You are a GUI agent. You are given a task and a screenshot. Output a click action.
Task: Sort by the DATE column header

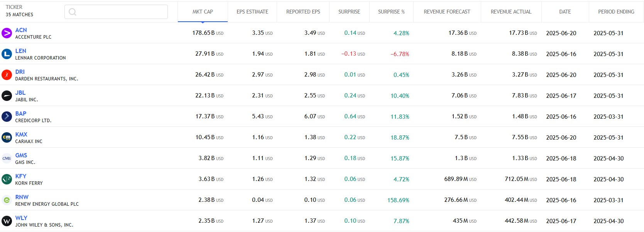(x=565, y=12)
